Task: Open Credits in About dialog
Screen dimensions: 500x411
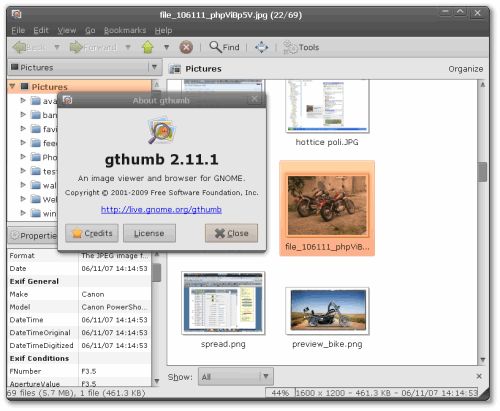Action: [92, 233]
